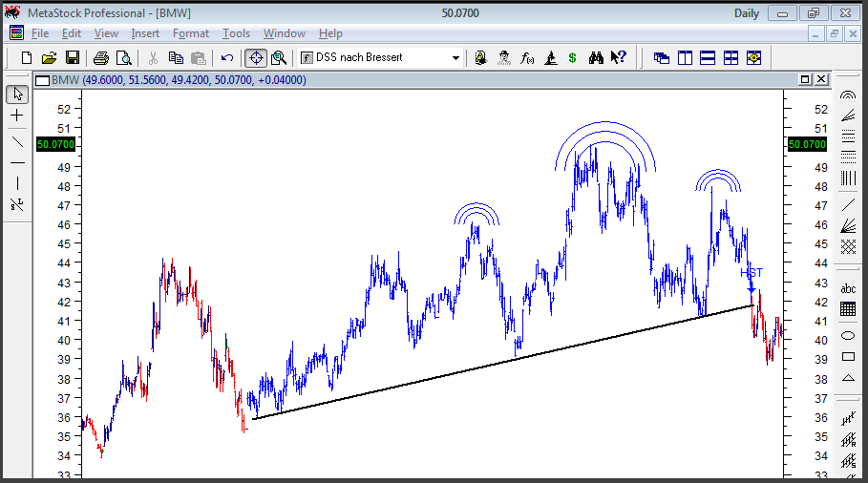Select the Gann grid tool
The width and height of the screenshot is (868, 483).
pos(848,247)
